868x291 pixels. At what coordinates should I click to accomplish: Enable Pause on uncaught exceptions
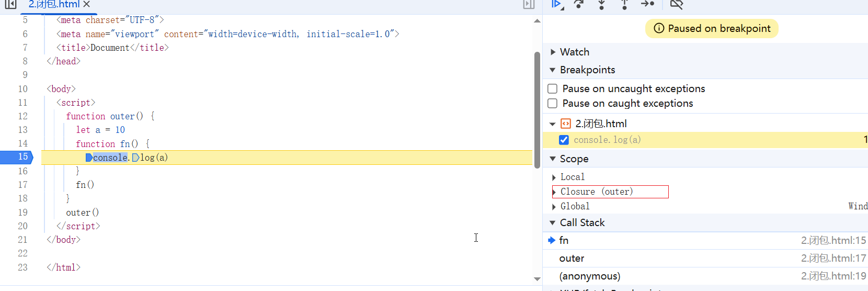click(552, 88)
